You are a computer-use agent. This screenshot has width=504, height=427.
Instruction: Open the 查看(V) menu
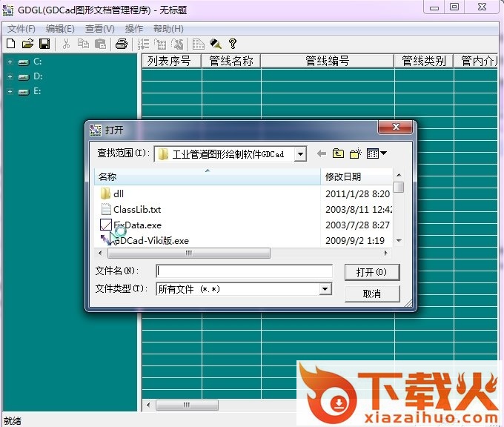99,29
